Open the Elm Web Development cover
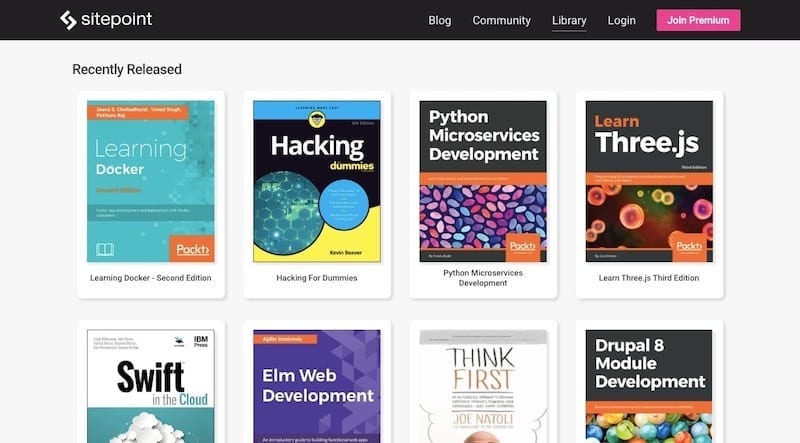Screen dimensions: 800x443 tap(317, 386)
